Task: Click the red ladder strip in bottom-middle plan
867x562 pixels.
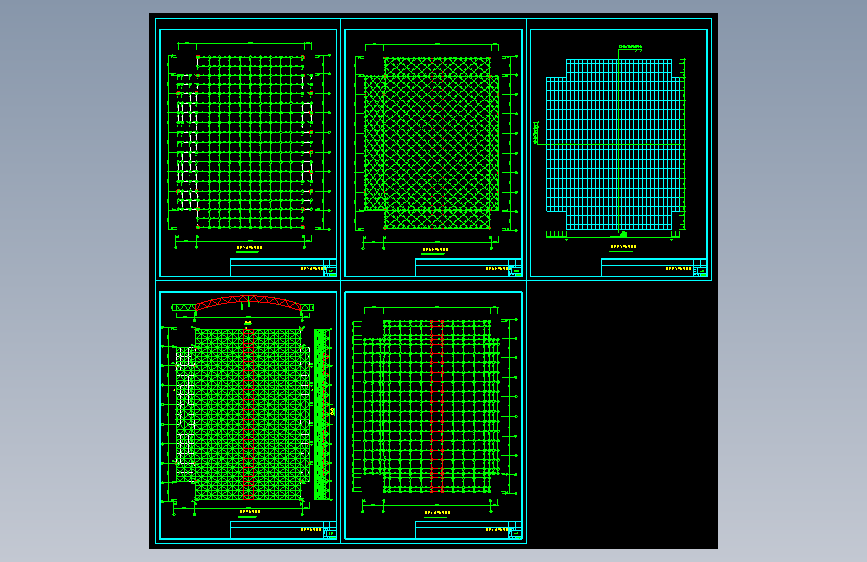Action: pos(437,407)
